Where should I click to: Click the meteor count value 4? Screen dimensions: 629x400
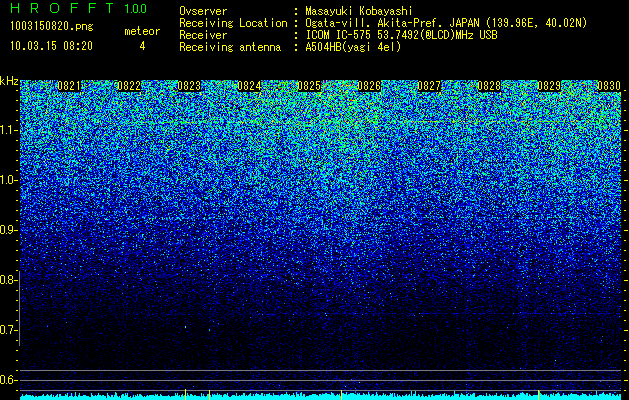click(142, 46)
